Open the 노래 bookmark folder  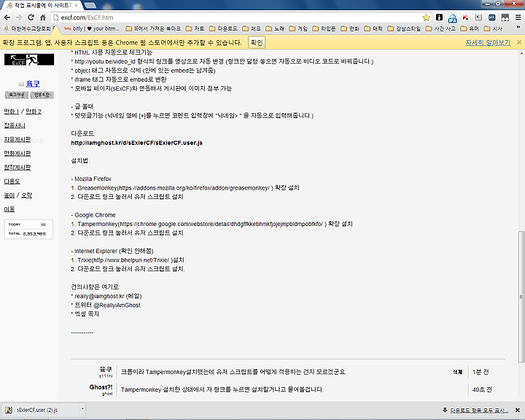pos(275,28)
